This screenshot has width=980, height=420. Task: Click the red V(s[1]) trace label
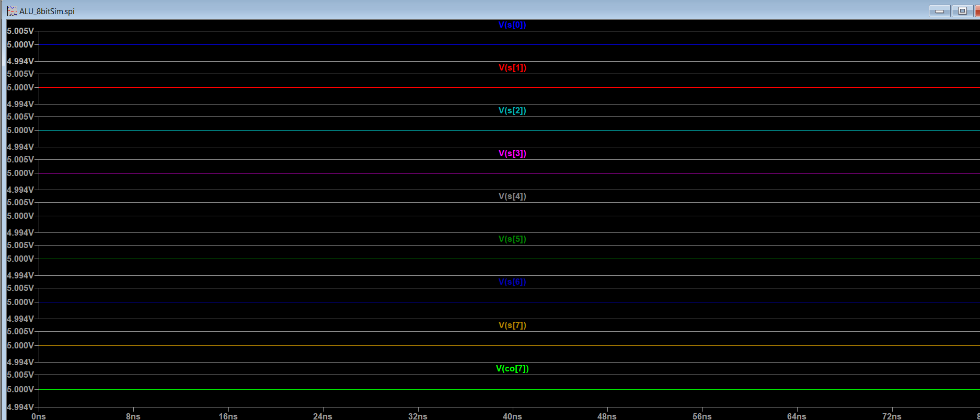click(512, 68)
